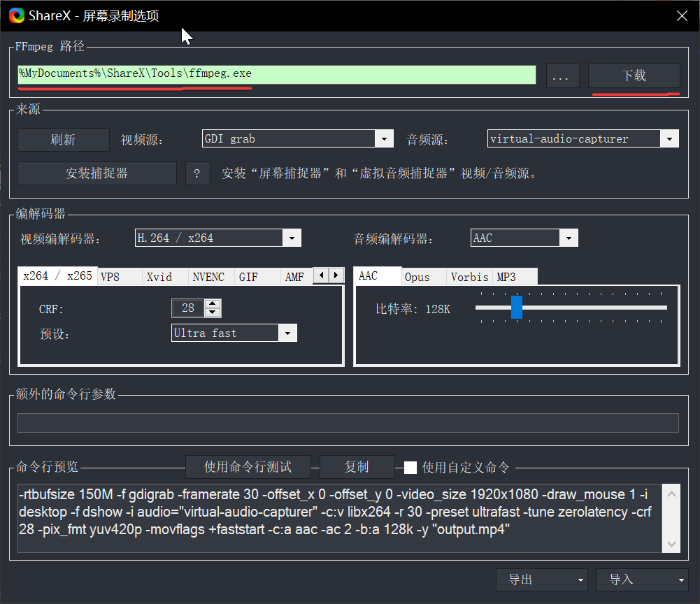Open the 视频源 GDI grab dropdown
700x604 pixels.
[297, 139]
